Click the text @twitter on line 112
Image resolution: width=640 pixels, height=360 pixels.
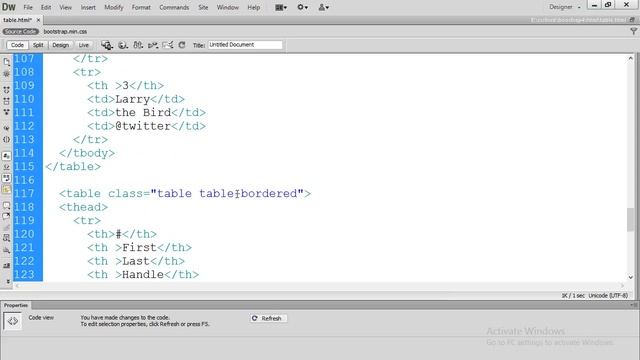pos(143,126)
